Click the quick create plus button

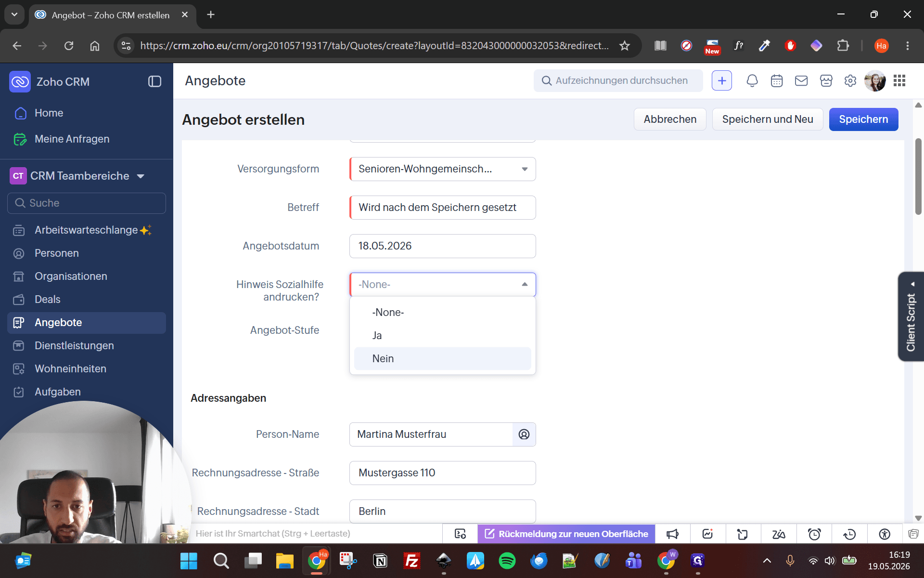click(x=722, y=81)
